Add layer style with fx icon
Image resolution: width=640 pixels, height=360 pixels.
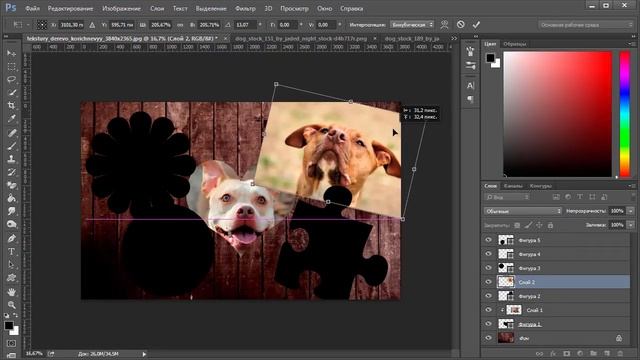[553, 353]
